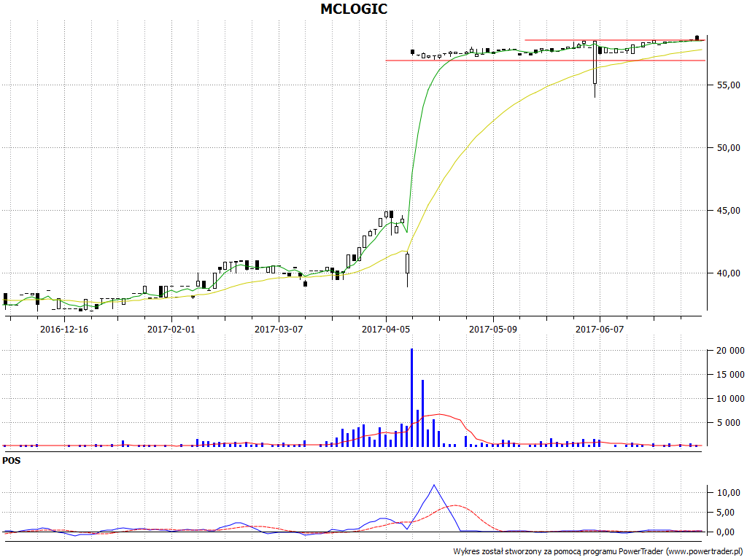Click the 2017-05-09 date label
Image resolution: width=747 pixels, height=560 pixels.
click(x=492, y=329)
